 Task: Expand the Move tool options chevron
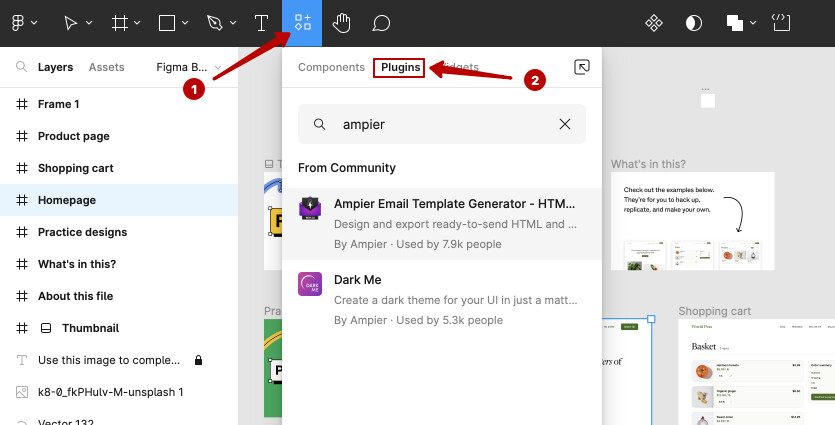coord(89,23)
